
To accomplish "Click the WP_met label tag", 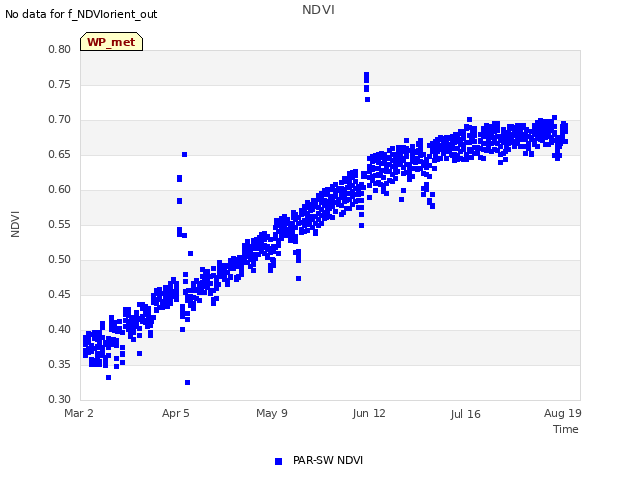I will coord(111,42).
